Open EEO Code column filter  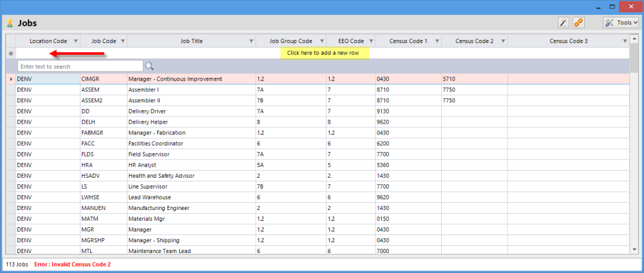coord(371,41)
